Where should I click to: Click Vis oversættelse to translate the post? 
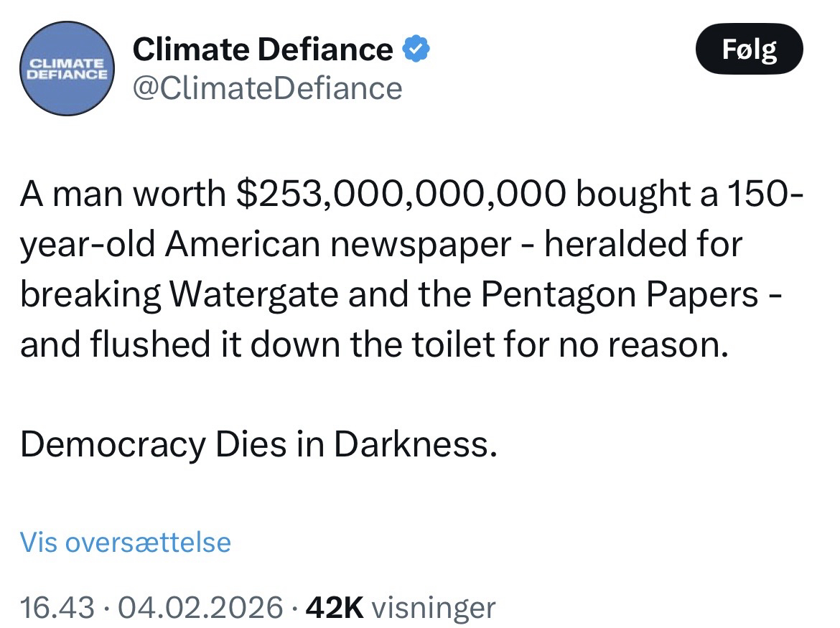(126, 542)
